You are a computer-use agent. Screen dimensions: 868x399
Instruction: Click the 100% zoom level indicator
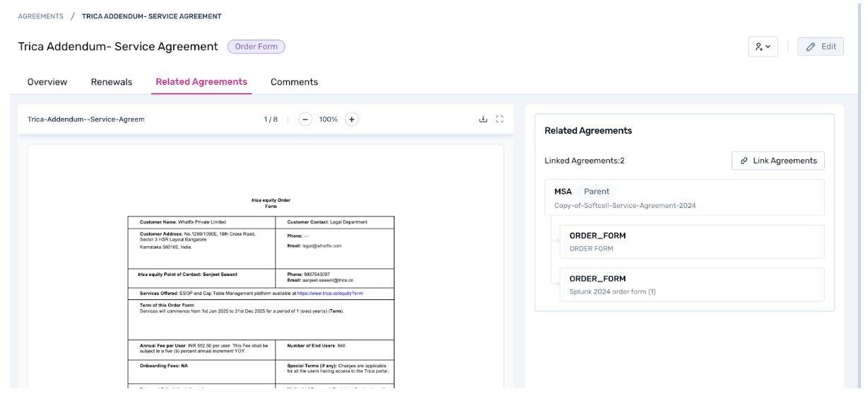(328, 119)
